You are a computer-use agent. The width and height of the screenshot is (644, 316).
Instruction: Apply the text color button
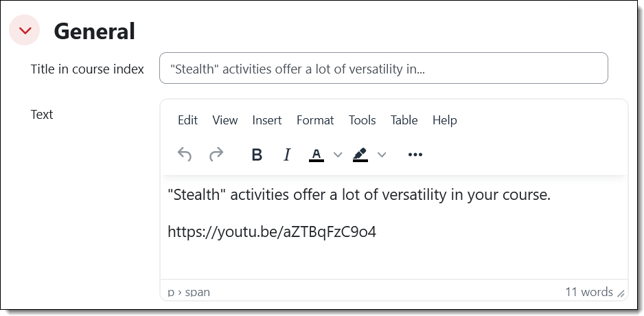[x=316, y=155]
